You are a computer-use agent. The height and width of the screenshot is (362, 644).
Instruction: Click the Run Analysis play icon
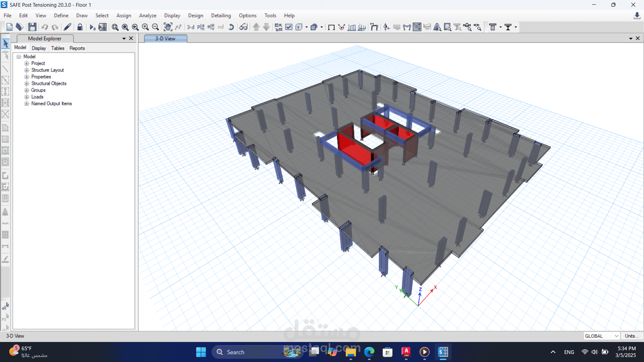tap(93, 27)
